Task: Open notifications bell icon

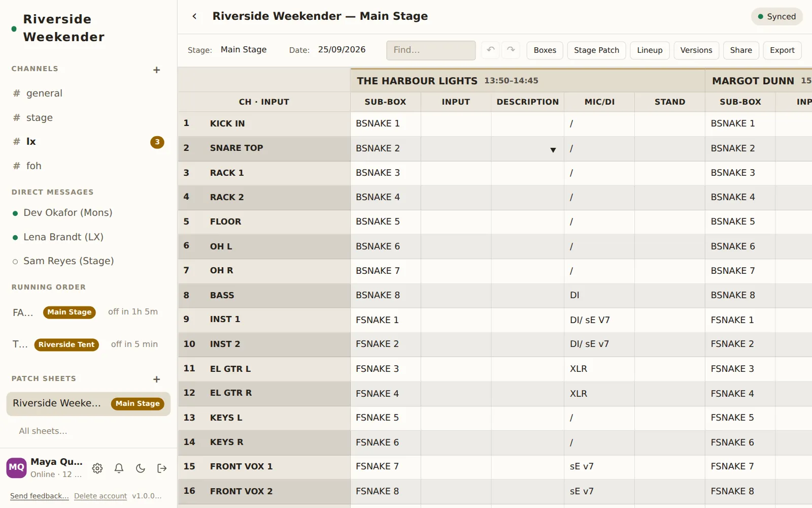Action: [119, 468]
